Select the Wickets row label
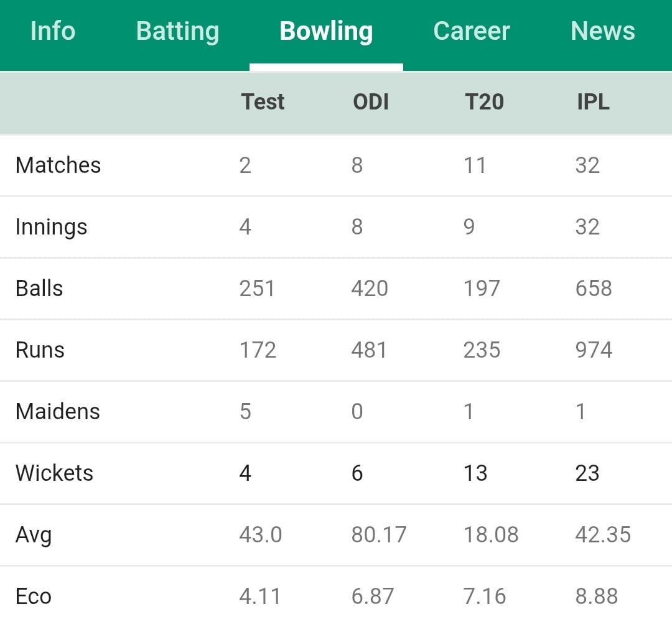This screenshot has height=622, width=672. tap(54, 473)
